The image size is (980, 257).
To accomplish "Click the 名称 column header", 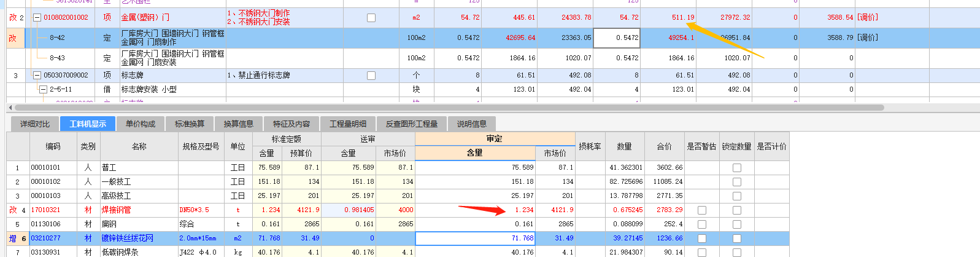I will pyautogui.click(x=139, y=146).
